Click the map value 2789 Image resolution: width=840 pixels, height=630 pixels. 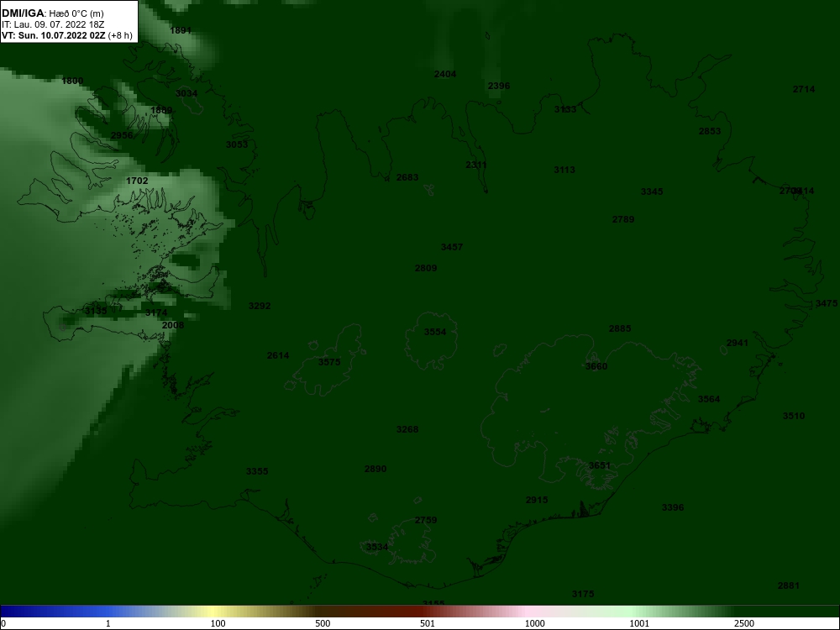pyautogui.click(x=623, y=219)
